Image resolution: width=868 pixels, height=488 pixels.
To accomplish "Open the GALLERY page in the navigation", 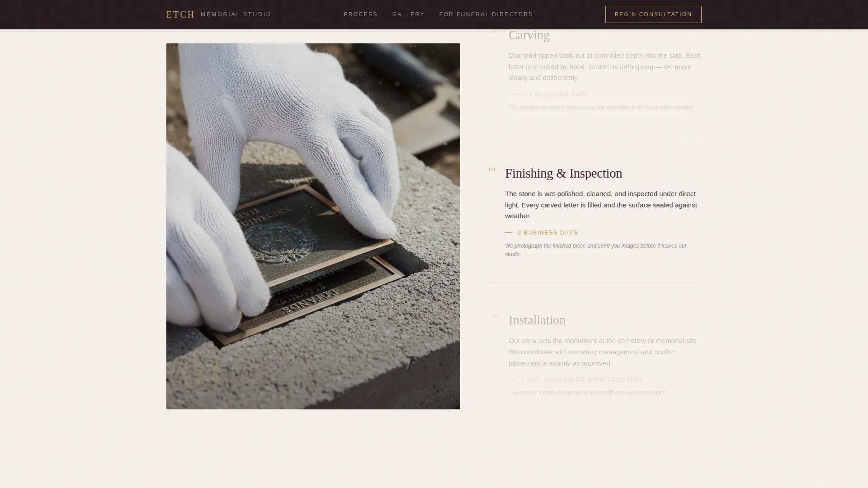I will coord(408,14).
